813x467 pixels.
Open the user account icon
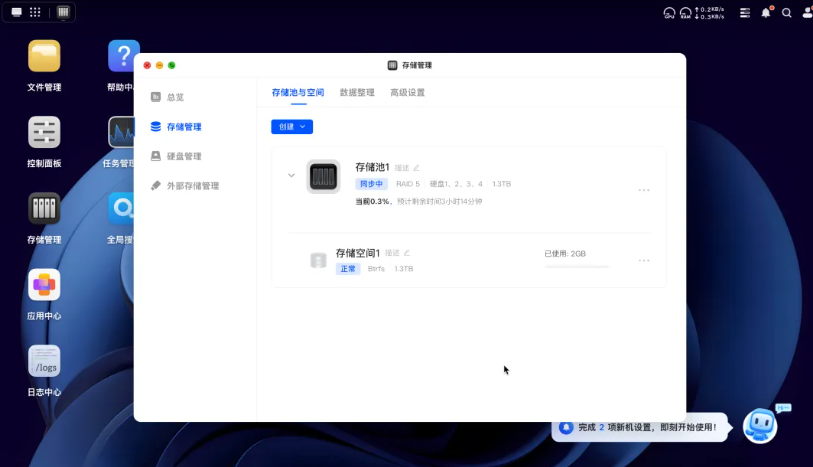(807, 13)
